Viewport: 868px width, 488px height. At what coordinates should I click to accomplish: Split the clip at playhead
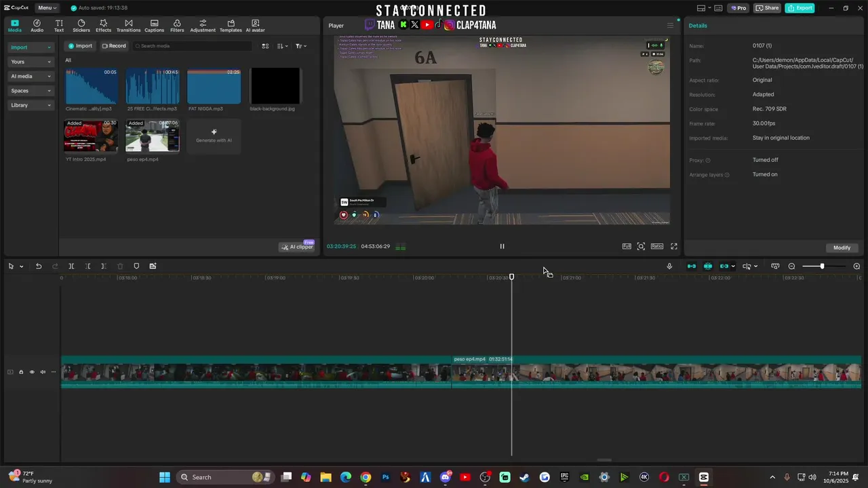pos(71,266)
